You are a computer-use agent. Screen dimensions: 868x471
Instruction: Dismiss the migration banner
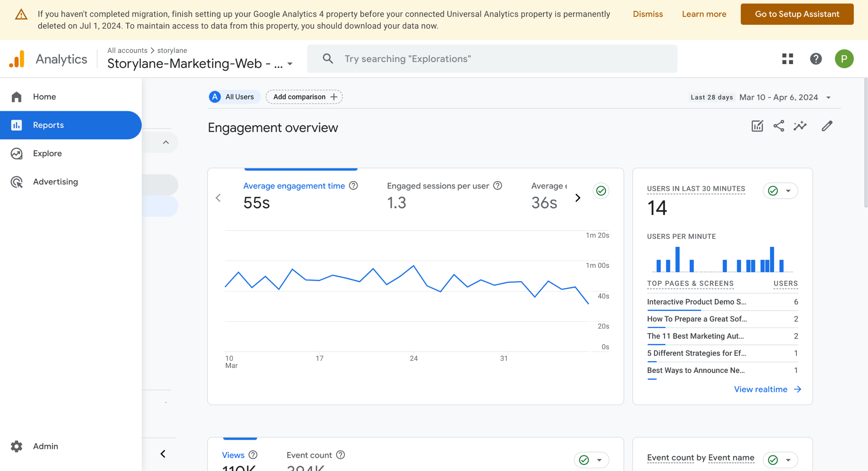click(648, 14)
